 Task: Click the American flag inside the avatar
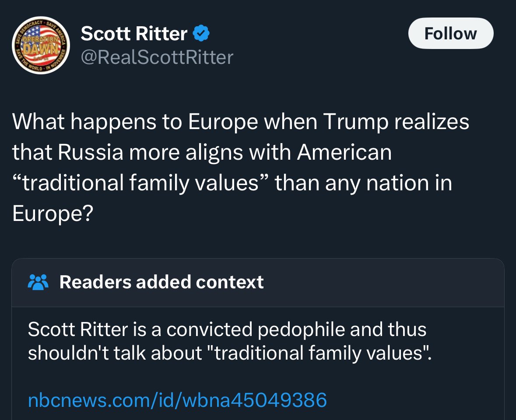tap(40, 34)
